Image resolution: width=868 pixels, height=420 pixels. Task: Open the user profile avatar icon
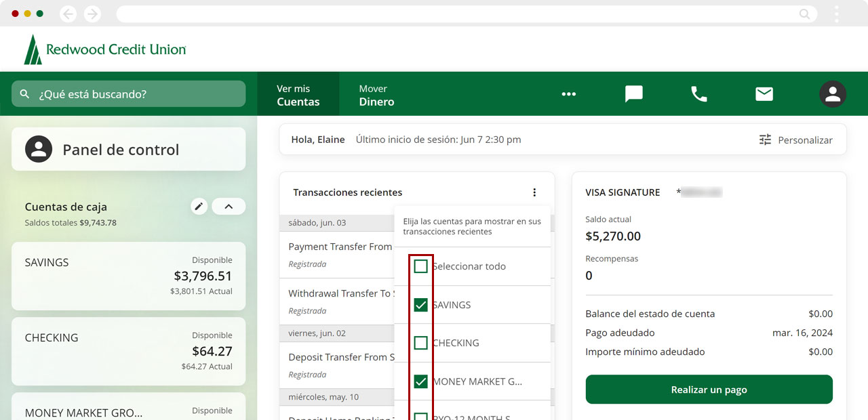point(832,94)
